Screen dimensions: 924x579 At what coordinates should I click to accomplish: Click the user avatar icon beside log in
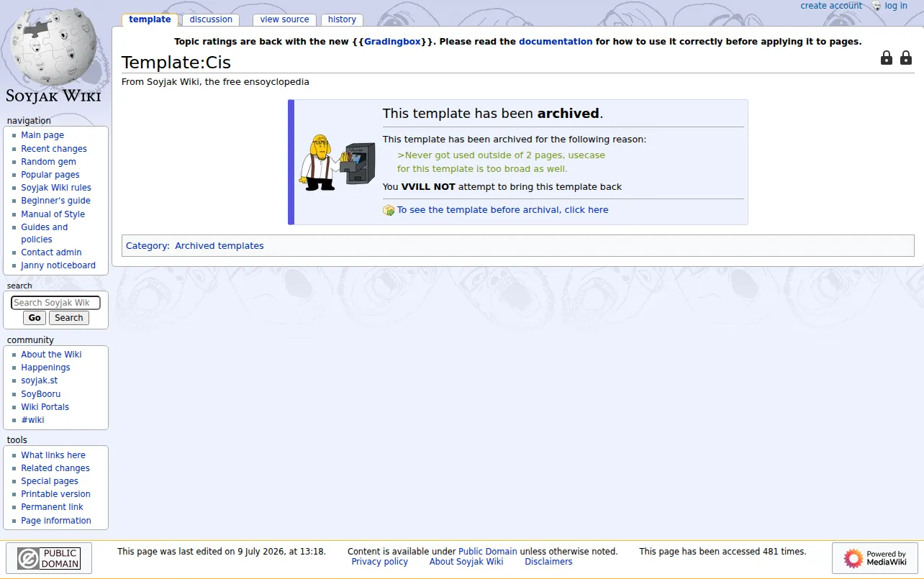pyautogui.click(x=877, y=6)
